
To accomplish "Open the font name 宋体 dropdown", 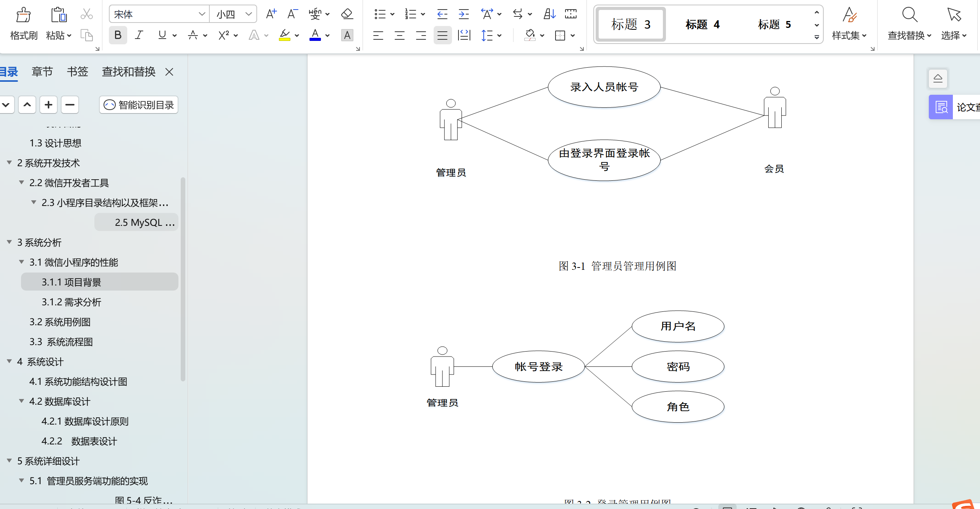I will point(202,14).
